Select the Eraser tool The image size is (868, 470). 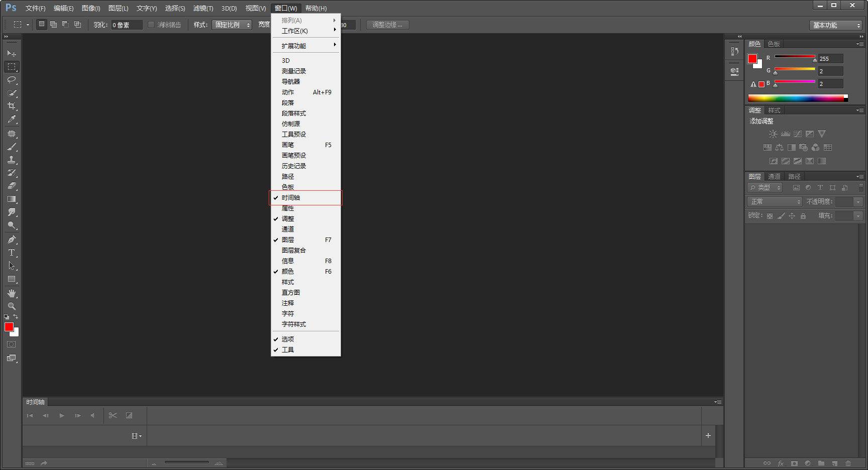12,186
